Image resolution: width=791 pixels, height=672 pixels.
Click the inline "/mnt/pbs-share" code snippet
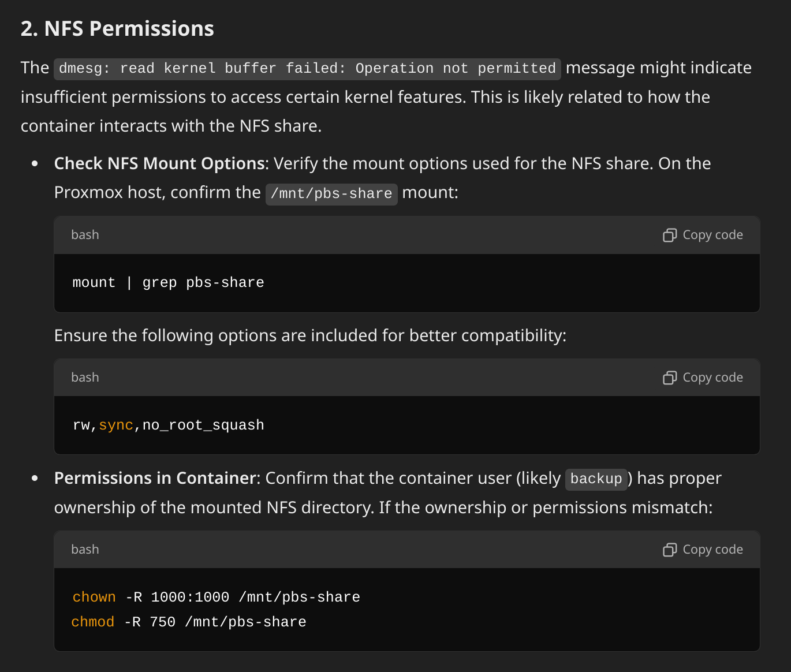(331, 194)
